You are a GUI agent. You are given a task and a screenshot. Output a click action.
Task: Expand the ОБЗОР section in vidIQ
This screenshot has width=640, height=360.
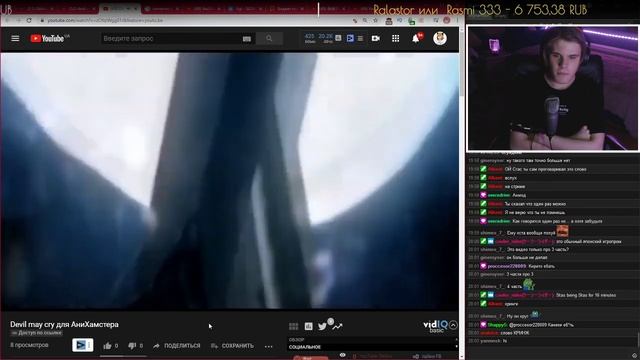click(x=373, y=340)
